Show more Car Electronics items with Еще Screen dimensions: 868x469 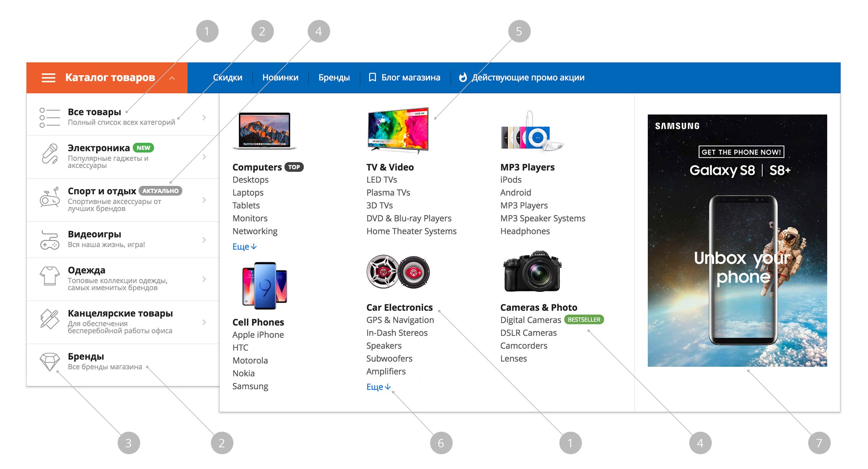pyautogui.click(x=378, y=387)
